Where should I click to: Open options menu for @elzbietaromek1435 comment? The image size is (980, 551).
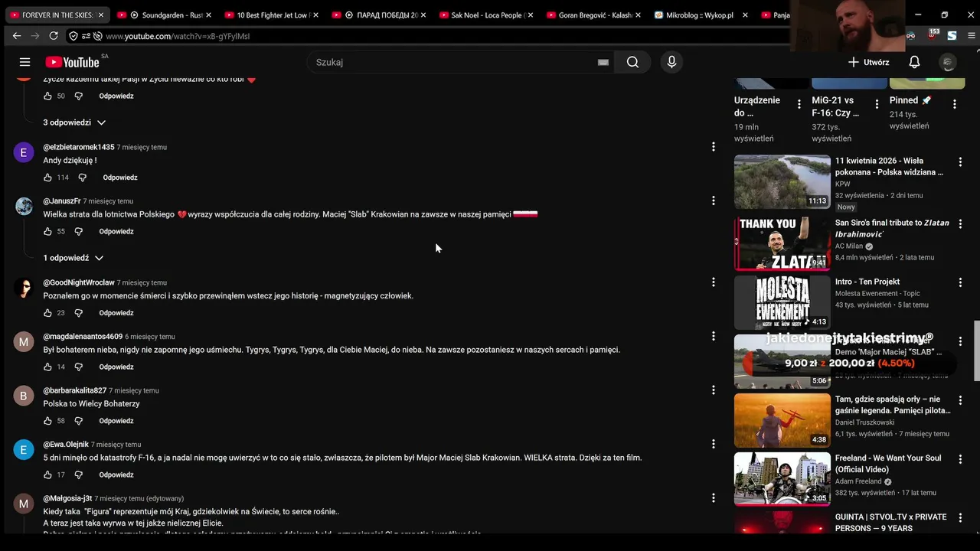[x=713, y=147]
